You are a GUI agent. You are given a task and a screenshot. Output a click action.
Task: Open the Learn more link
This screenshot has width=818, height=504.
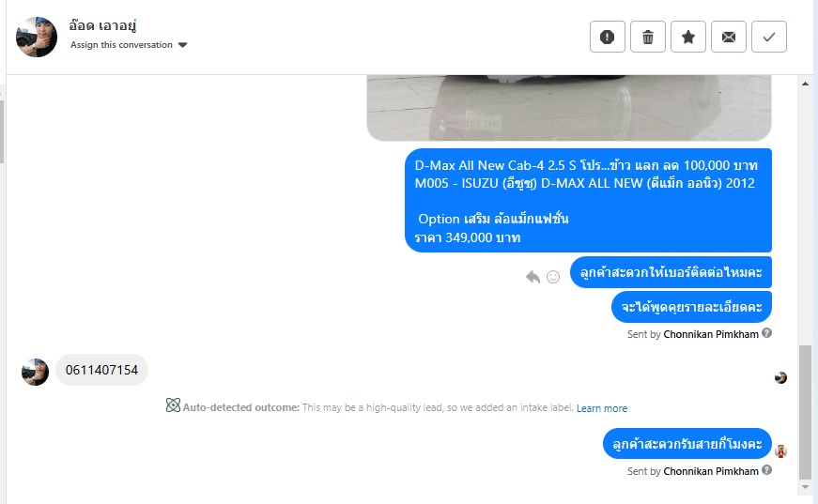click(x=601, y=408)
